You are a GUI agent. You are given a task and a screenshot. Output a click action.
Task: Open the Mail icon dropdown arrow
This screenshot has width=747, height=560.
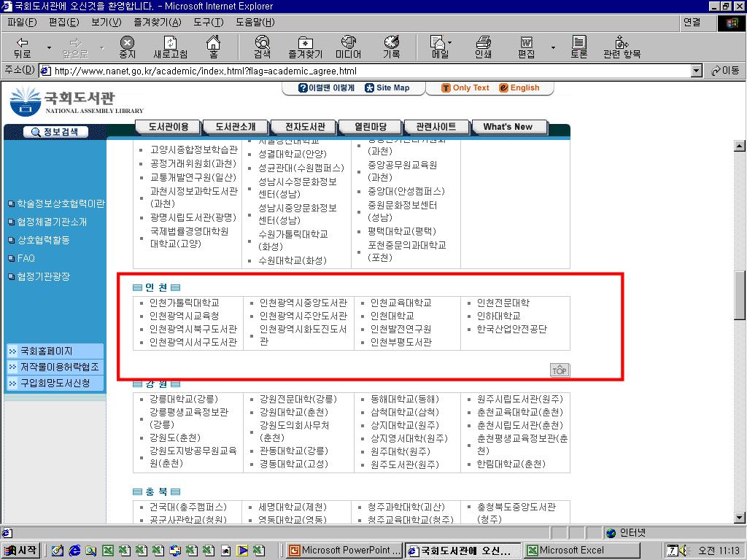pos(449,42)
